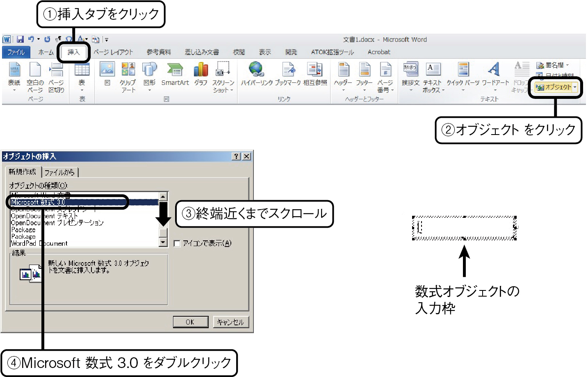Click object list scrollbar down arrow
This screenshot has height=377, width=588.
(163, 242)
